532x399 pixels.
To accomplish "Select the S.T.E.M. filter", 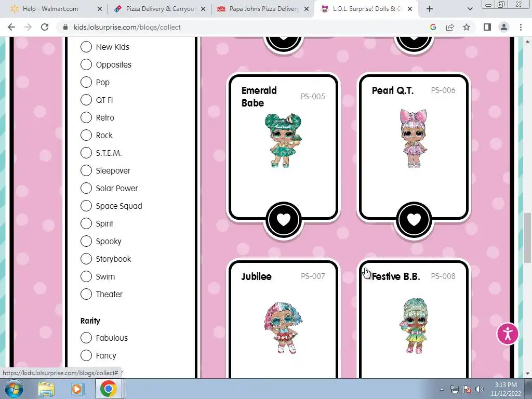I will click(x=86, y=153).
